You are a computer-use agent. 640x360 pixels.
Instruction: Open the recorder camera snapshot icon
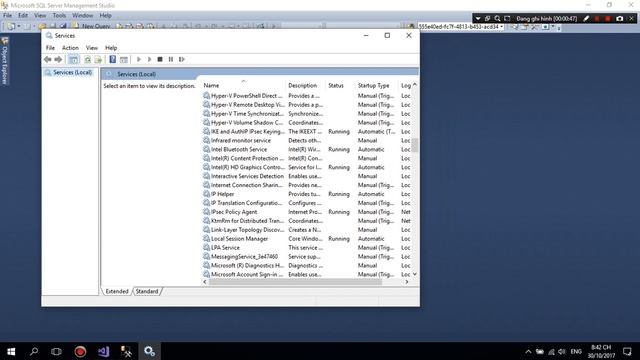(x=620, y=18)
